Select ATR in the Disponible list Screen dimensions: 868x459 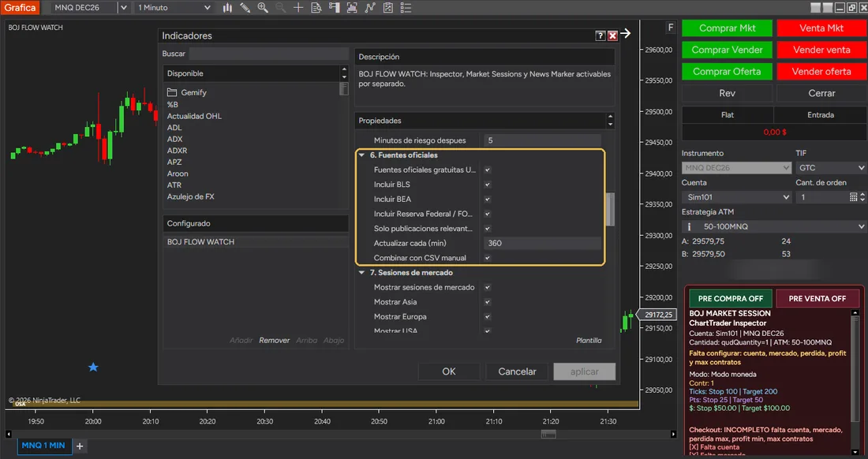[x=174, y=185]
